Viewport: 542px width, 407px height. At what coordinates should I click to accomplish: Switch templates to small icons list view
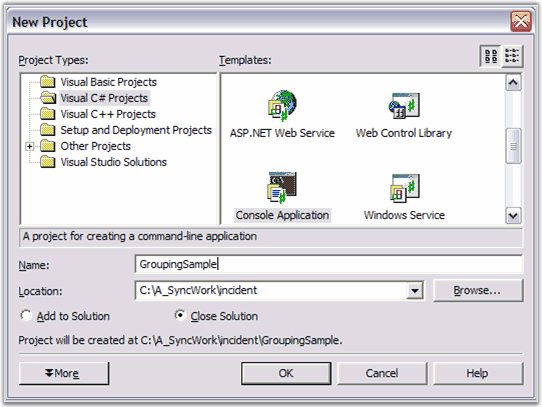512,56
